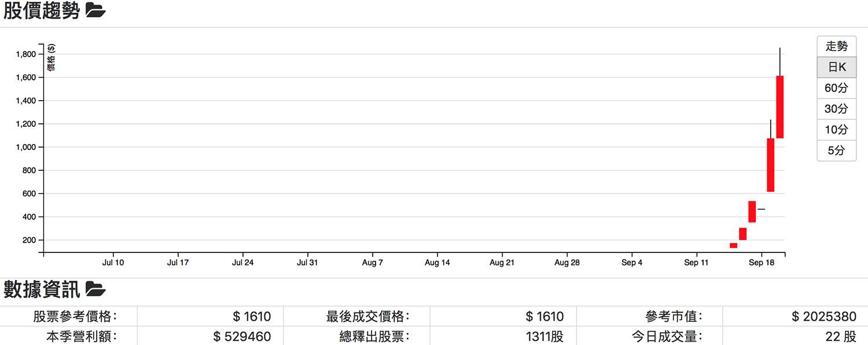The height and width of the screenshot is (345, 868).
Task: Click the Aug 14 axis date label
Action: click(x=437, y=263)
